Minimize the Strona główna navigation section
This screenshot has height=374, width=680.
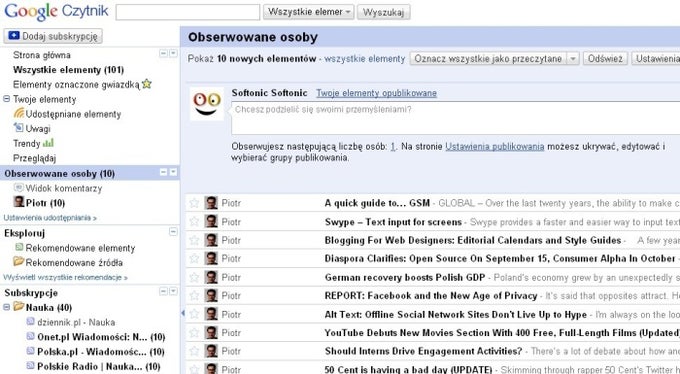163,53
